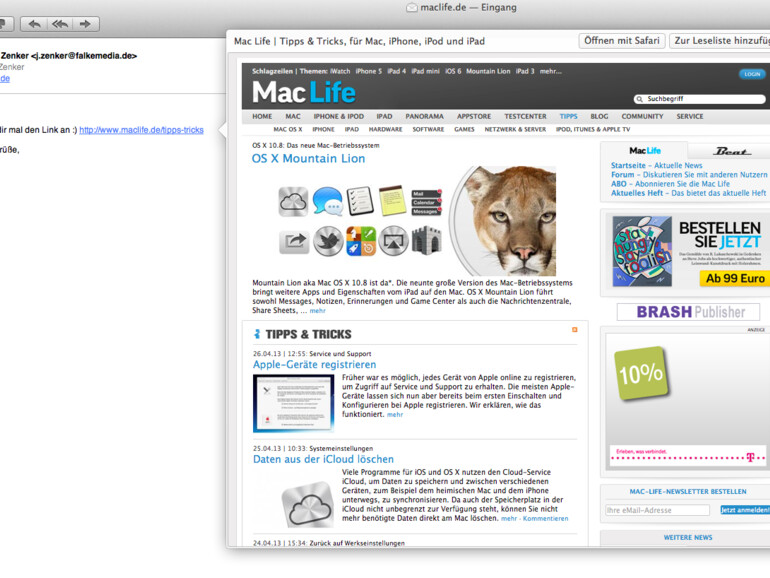Select SOFTWARE subcategory
Image resolution: width=770 pixels, height=578 pixels.
[428, 129]
